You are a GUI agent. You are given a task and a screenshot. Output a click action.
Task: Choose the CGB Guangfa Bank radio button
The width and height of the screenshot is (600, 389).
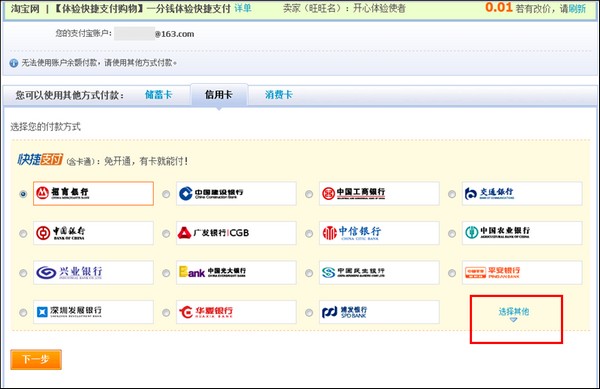166,233
